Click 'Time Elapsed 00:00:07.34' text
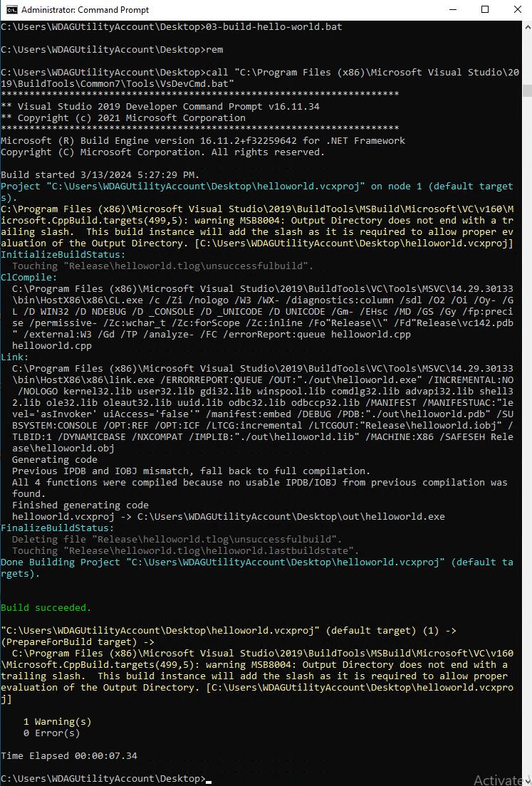532x786 pixels. (69, 756)
